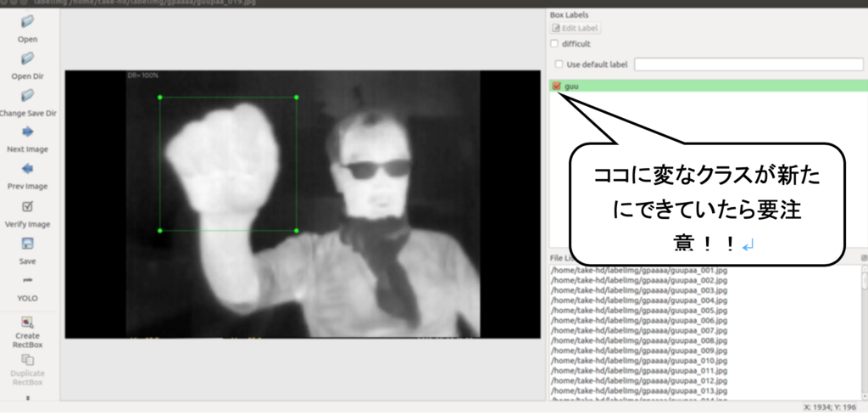Click bottom-left corner handle of bounding box
Screen dimensions: 868x415
pyautogui.click(x=160, y=231)
